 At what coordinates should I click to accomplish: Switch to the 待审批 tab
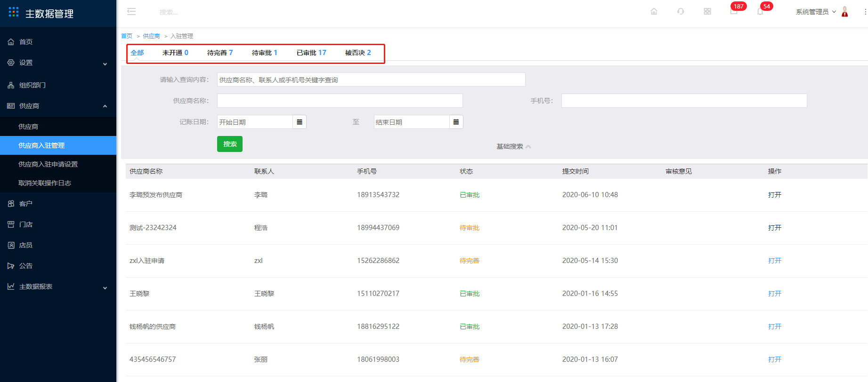click(x=265, y=53)
